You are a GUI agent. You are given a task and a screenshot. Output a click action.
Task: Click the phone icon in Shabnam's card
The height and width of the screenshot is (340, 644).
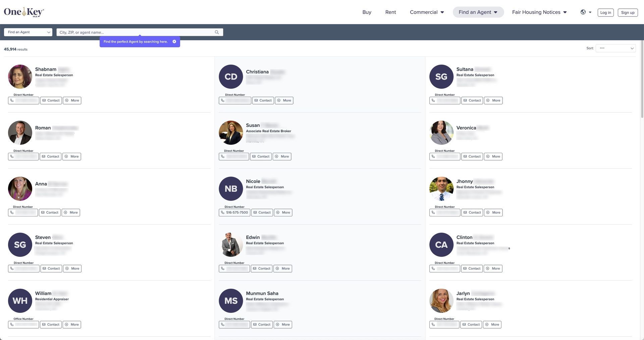[x=12, y=100]
